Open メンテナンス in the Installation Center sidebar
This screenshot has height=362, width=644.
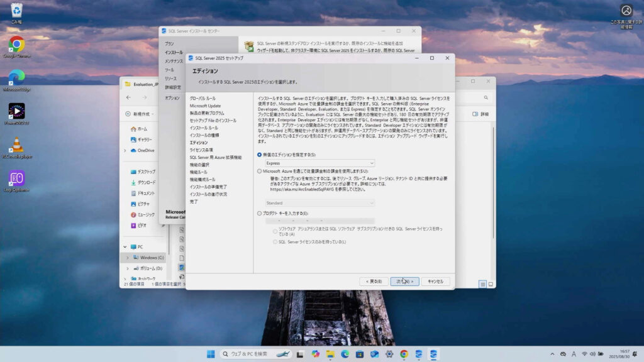click(174, 61)
